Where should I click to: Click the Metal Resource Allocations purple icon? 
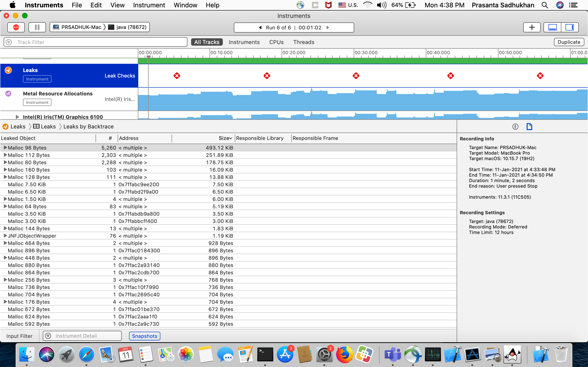click(8, 94)
